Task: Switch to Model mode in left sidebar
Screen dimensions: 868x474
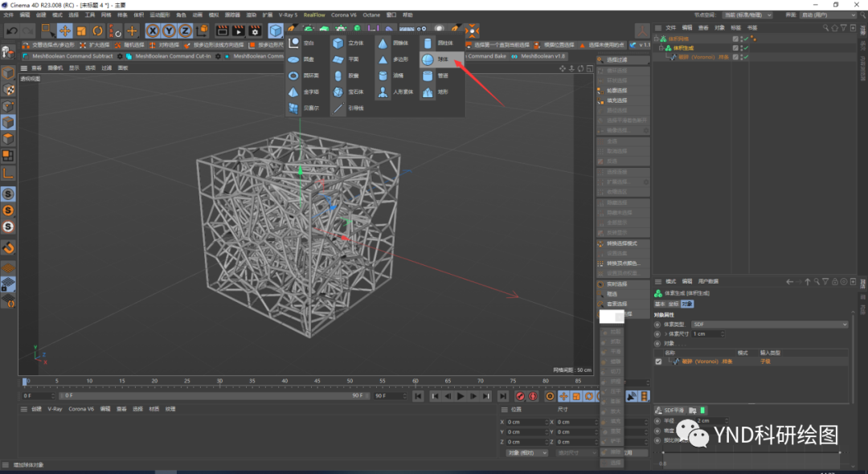Action: pyautogui.click(x=8, y=73)
